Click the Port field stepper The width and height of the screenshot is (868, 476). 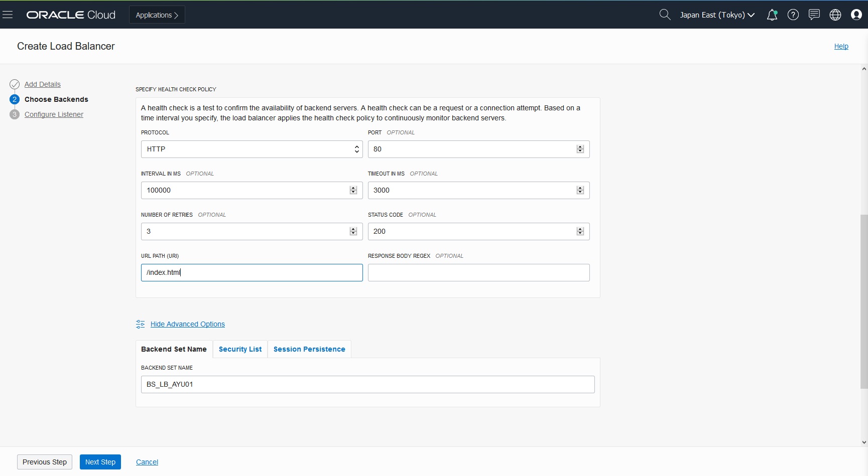point(580,149)
